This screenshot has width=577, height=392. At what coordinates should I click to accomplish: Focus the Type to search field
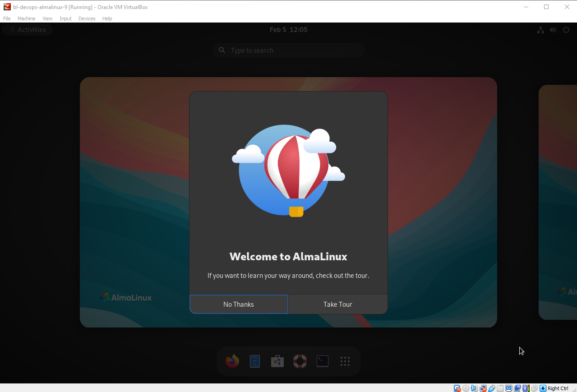tap(289, 51)
